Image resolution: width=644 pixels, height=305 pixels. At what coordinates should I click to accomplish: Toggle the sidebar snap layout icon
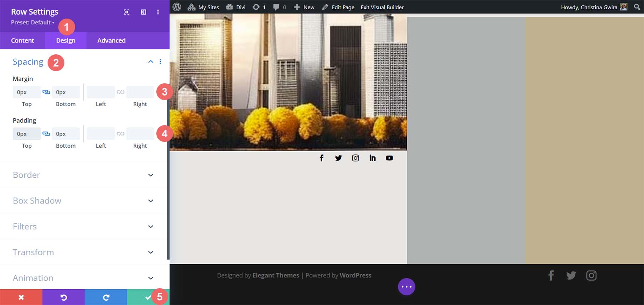tap(143, 12)
